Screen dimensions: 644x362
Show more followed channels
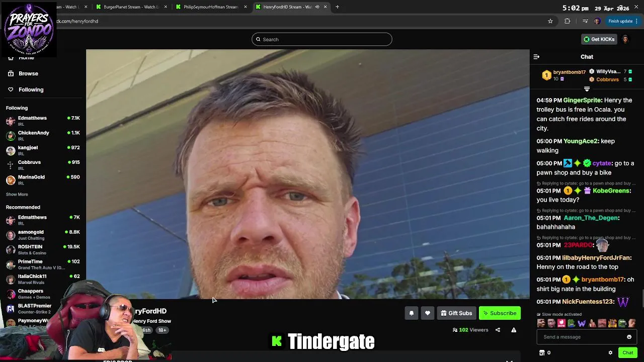(x=17, y=194)
